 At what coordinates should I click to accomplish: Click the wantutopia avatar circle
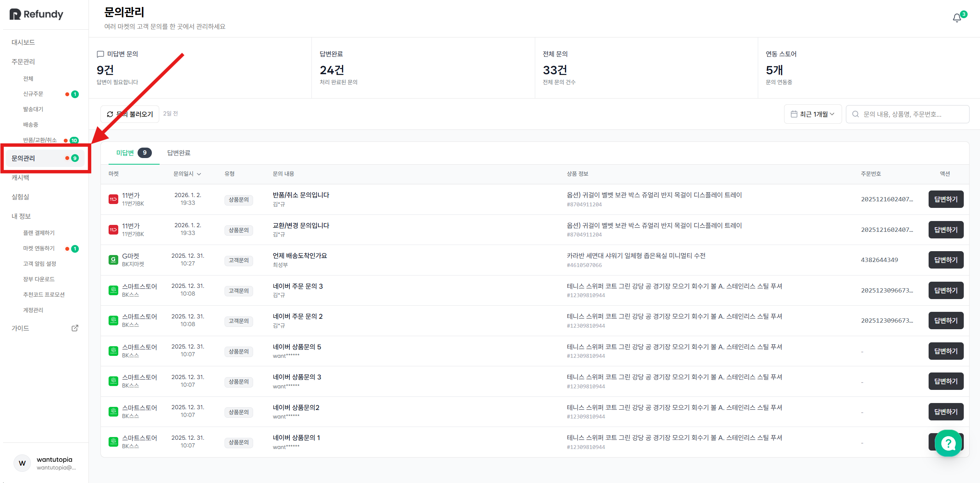pos(22,463)
